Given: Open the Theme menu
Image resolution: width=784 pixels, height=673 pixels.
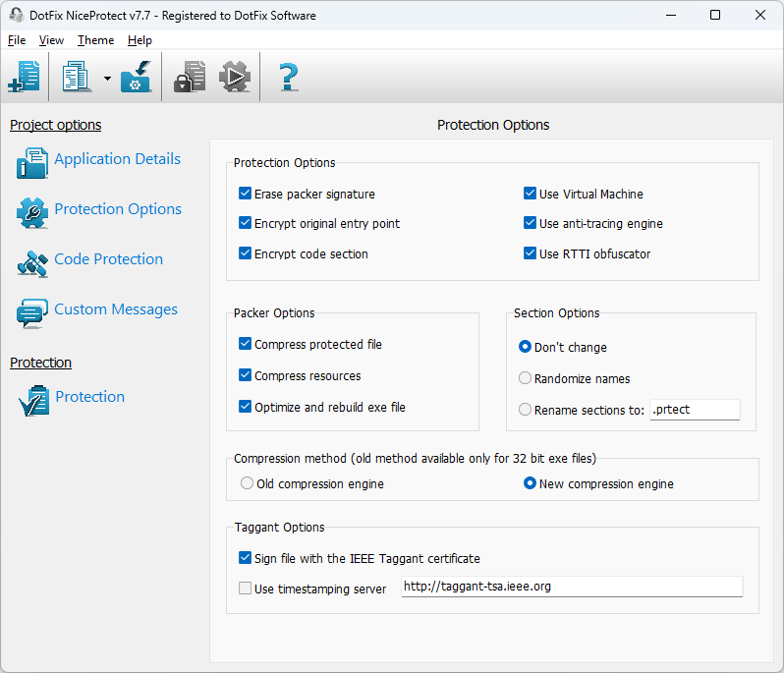Looking at the screenshot, I should [x=95, y=40].
